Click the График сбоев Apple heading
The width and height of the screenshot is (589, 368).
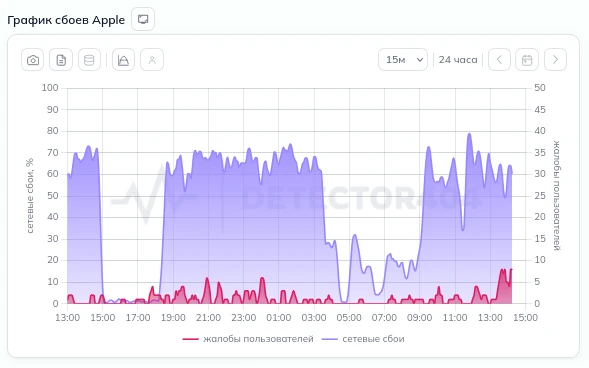tap(66, 20)
